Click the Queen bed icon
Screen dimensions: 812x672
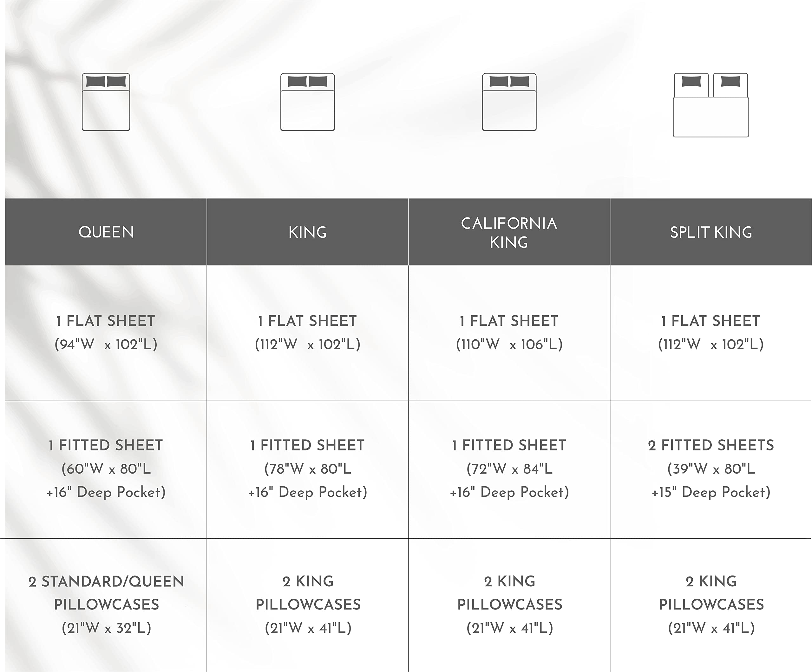coord(106,102)
